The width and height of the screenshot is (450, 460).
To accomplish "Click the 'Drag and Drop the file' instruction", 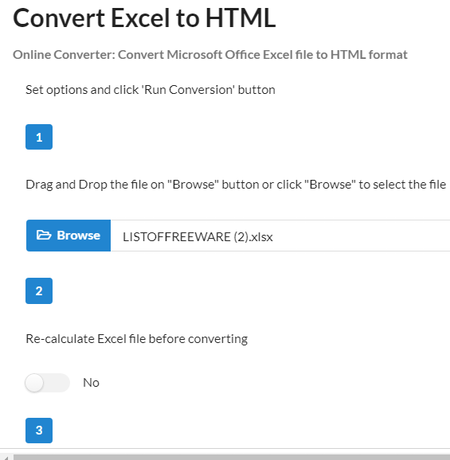I will 236,185.
